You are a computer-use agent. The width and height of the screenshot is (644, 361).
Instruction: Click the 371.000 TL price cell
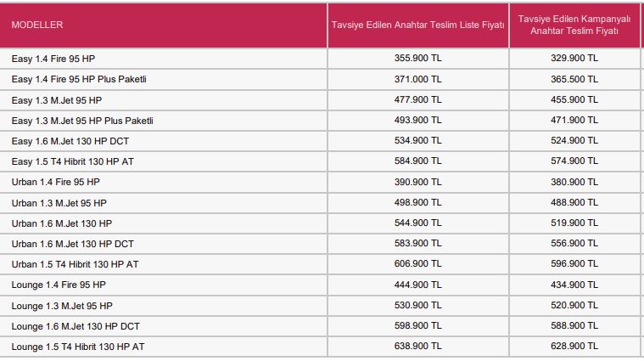[417, 79]
